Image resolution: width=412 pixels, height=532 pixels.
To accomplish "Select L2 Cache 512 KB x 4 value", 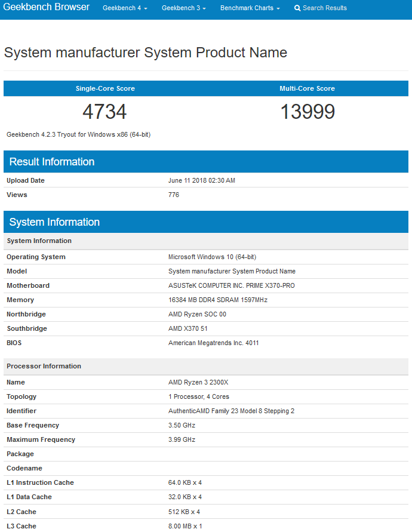I will pyautogui.click(x=184, y=512).
